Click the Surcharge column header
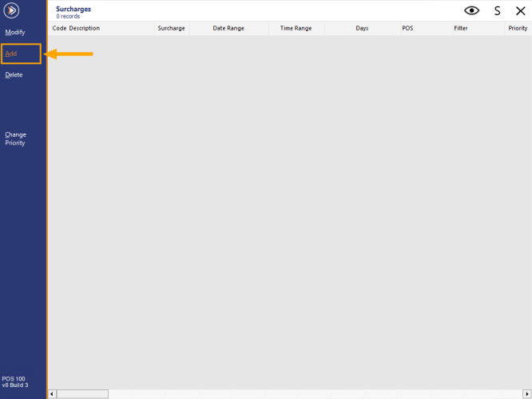This screenshot has height=399, width=532. (x=171, y=28)
